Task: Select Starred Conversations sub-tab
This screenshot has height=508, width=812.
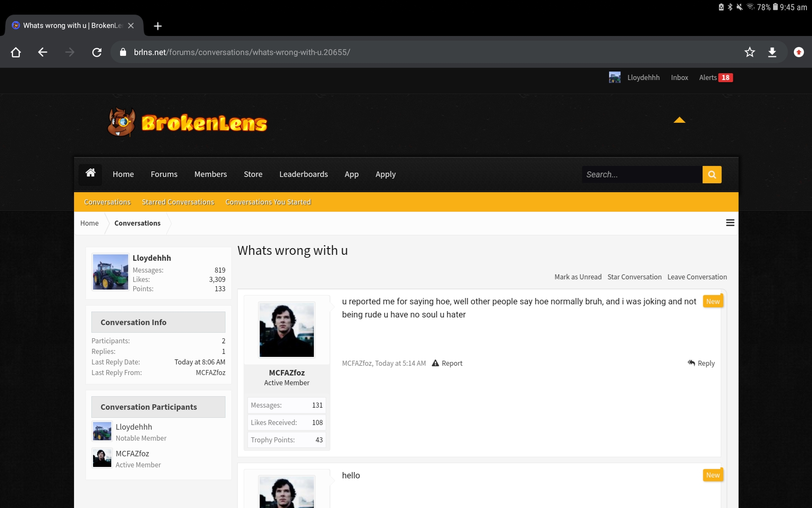Action: pos(178,202)
